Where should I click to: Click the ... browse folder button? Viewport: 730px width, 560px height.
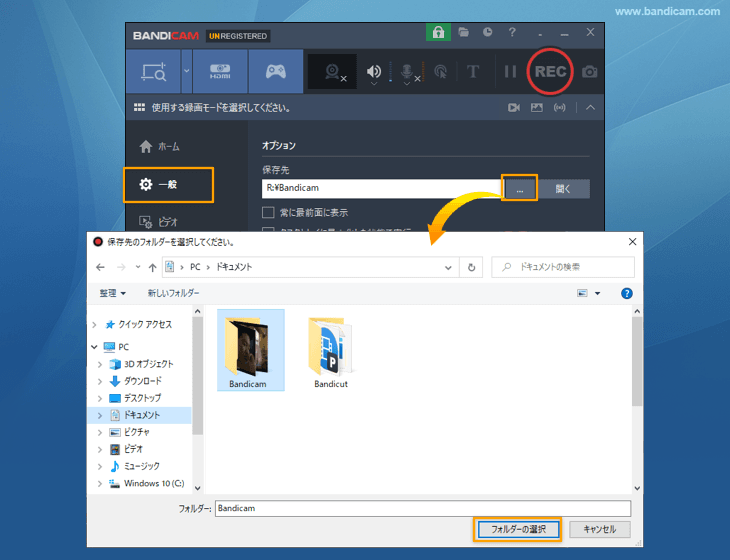(x=520, y=189)
